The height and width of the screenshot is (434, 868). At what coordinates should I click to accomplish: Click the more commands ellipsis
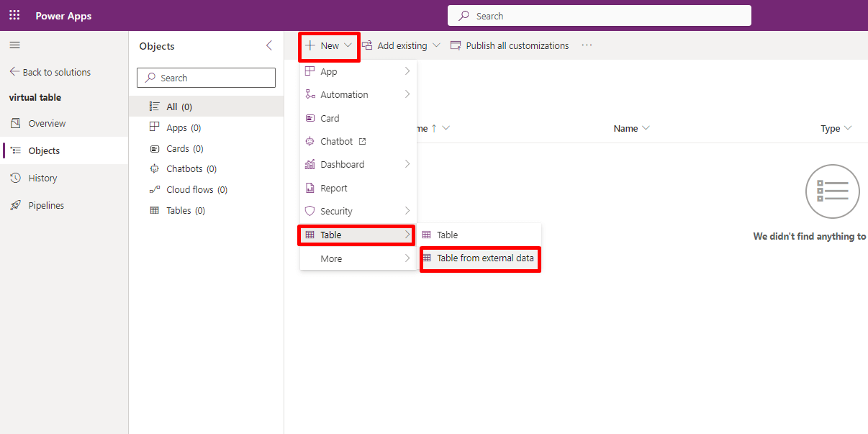click(587, 45)
